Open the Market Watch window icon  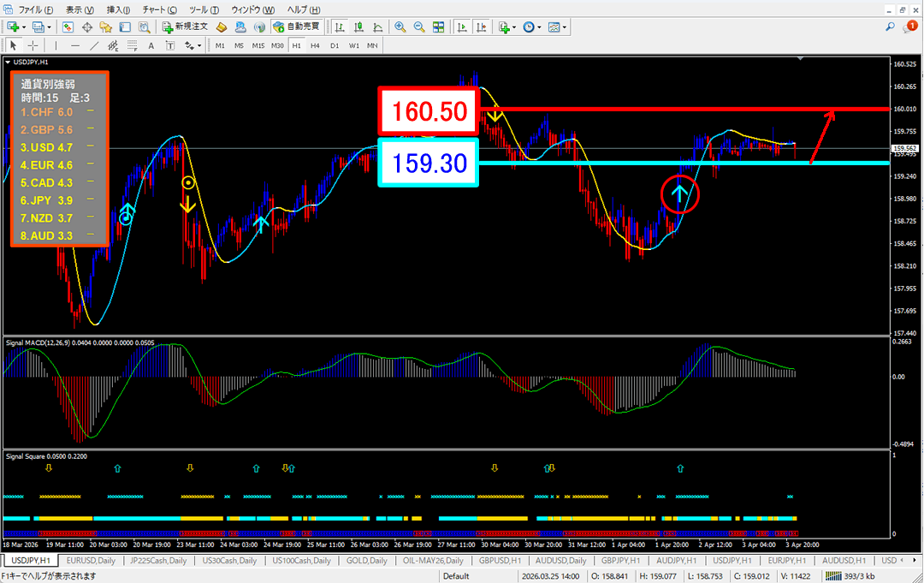point(68,27)
